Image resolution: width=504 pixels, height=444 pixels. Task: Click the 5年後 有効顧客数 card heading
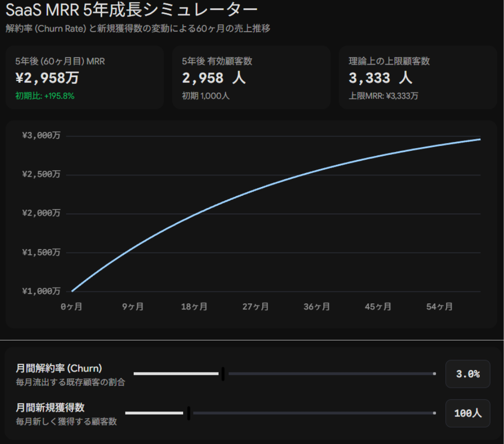(217, 61)
